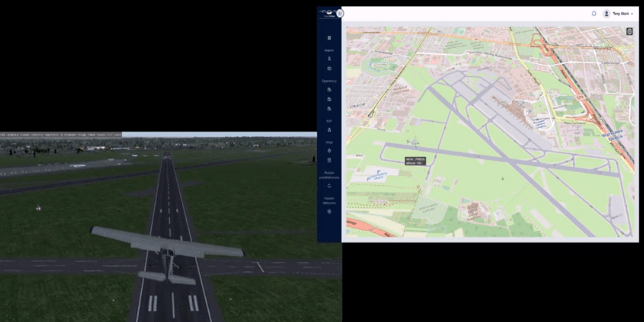Open the person icon under Rejestr
644x322 pixels.
pyautogui.click(x=329, y=59)
